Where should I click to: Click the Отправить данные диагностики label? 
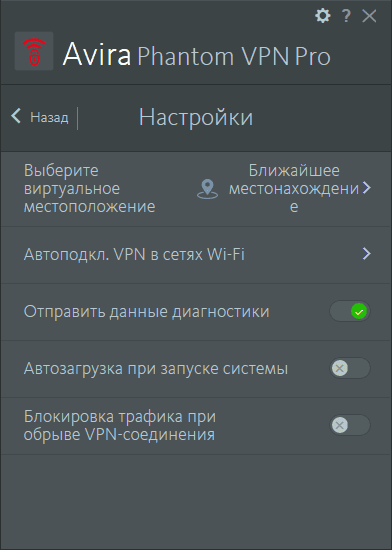point(147,311)
